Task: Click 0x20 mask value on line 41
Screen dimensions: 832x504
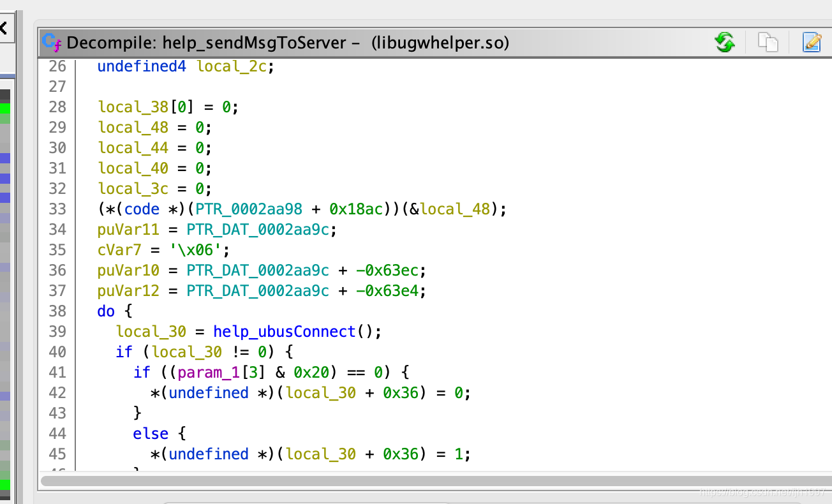Action: point(311,373)
